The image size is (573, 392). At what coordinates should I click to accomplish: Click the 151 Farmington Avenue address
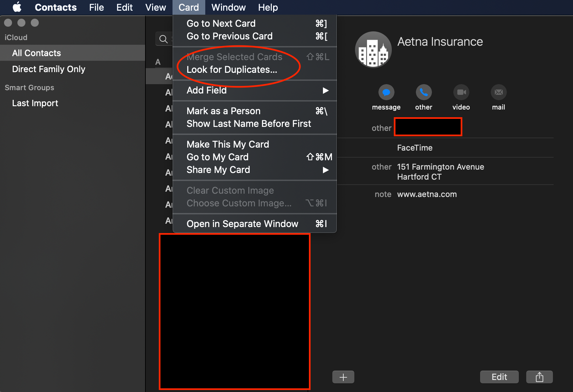pyautogui.click(x=441, y=172)
